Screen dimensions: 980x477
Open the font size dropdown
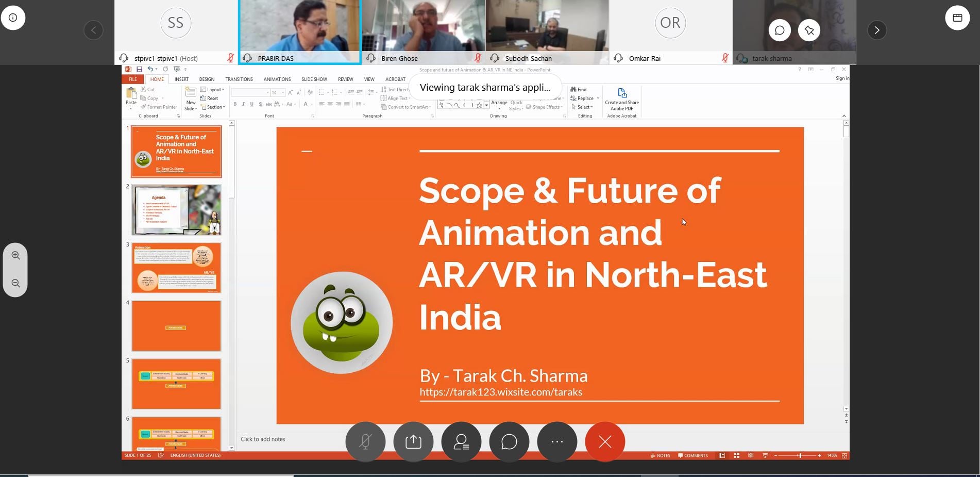pos(283,93)
